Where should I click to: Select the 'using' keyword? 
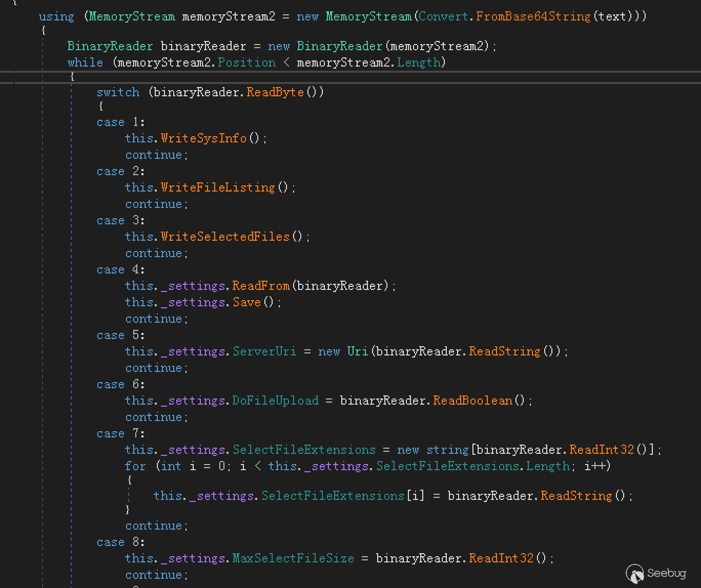point(56,16)
